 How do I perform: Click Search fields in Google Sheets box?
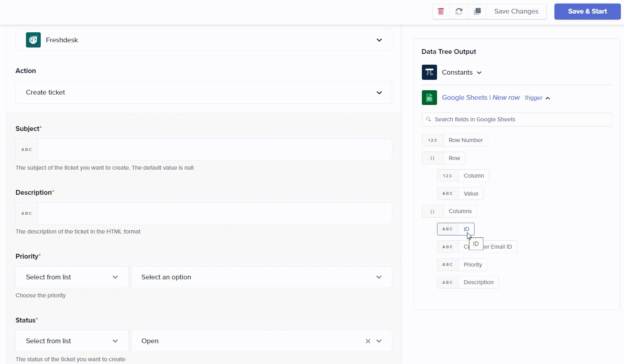click(517, 119)
